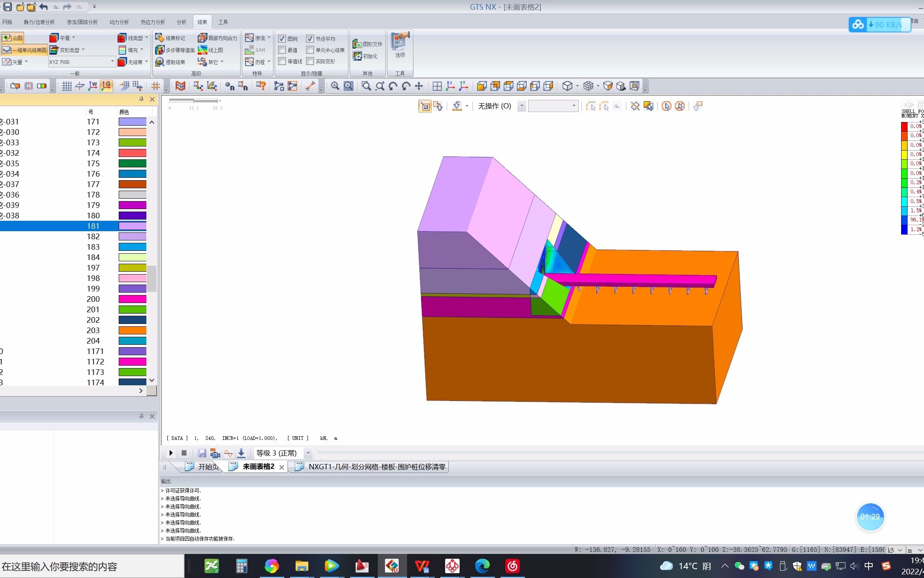This screenshot has height=578, width=924.
Task: Click the unselect all cross icon
Action: pyautogui.click(x=635, y=106)
